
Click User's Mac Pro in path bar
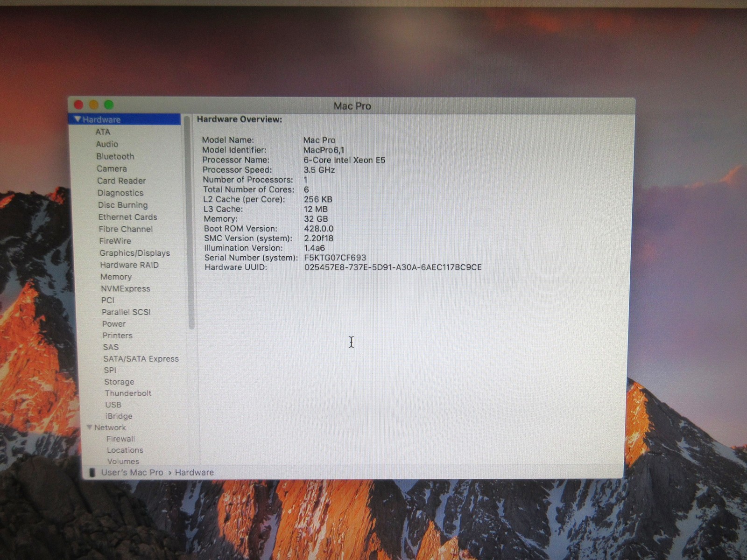[x=132, y=473]
